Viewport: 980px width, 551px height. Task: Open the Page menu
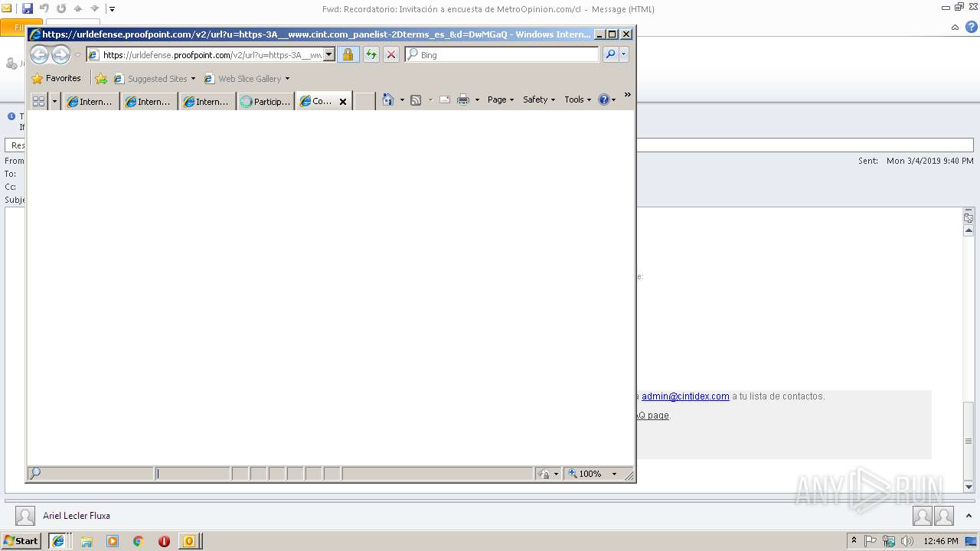point(501,99)
